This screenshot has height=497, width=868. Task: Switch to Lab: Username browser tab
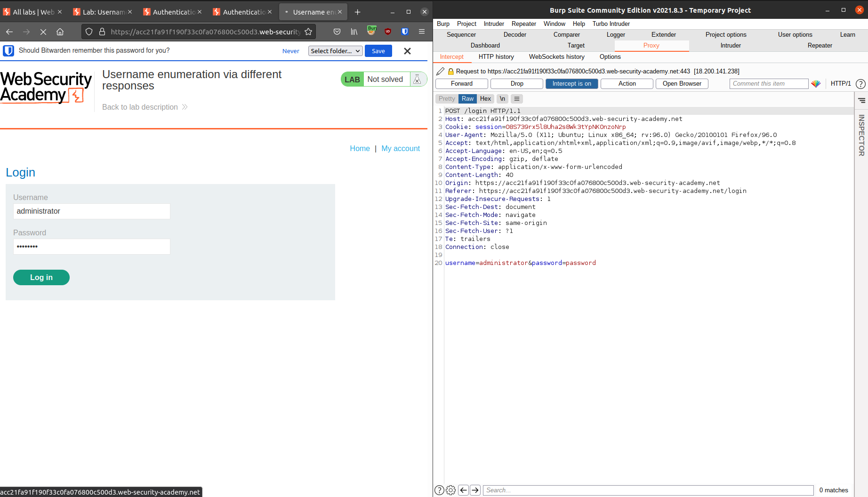point(103,12)
